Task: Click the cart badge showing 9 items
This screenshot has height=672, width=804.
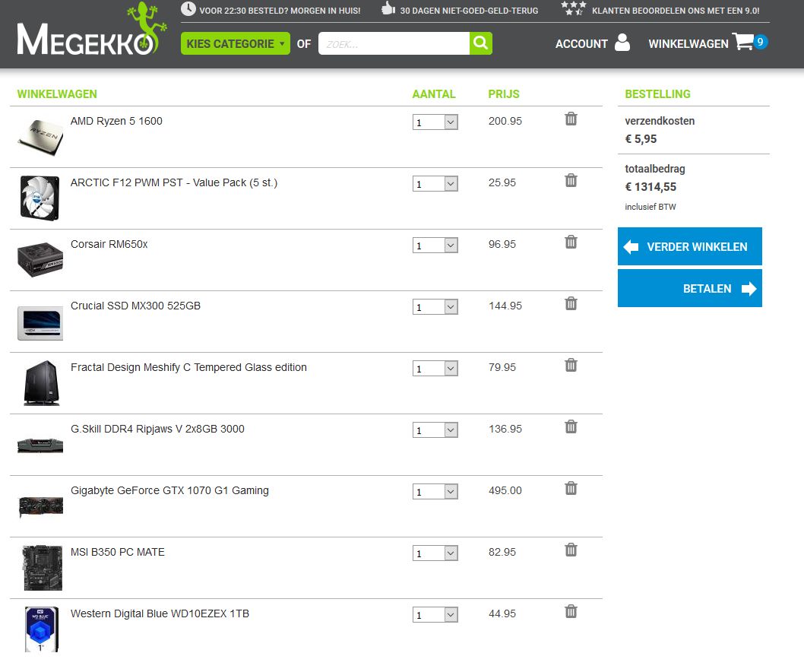Action: 760,42
